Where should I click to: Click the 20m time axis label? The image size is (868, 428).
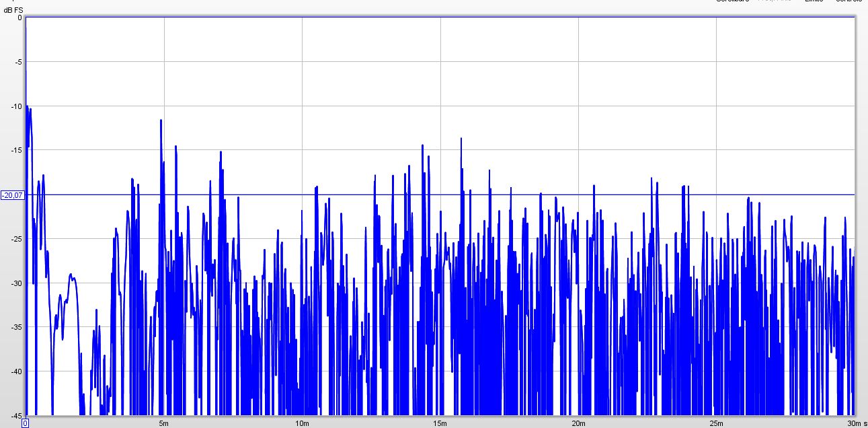pyautogui.click(x=578, y=423)
